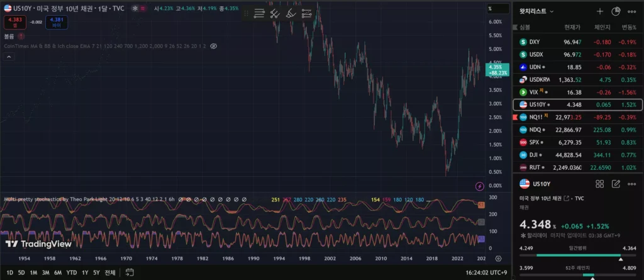The width and height of the screenshot is (644, 280).
Task: Click the 볼륨 volume indicator label
Action: 9,36
